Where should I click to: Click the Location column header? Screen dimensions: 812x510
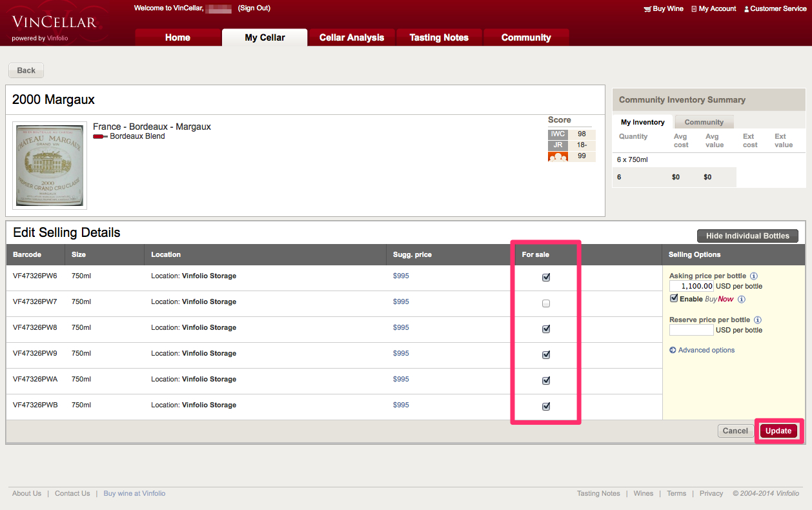(x=166, y=254)
